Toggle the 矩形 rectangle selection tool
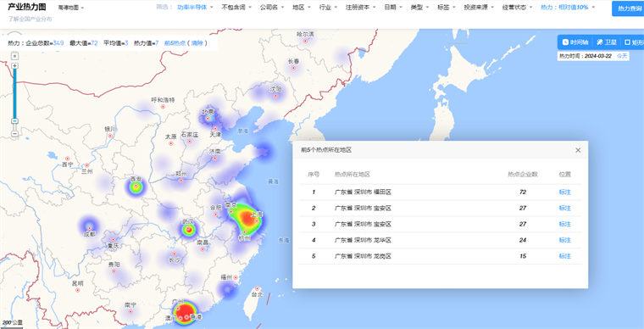 [634, 42]
